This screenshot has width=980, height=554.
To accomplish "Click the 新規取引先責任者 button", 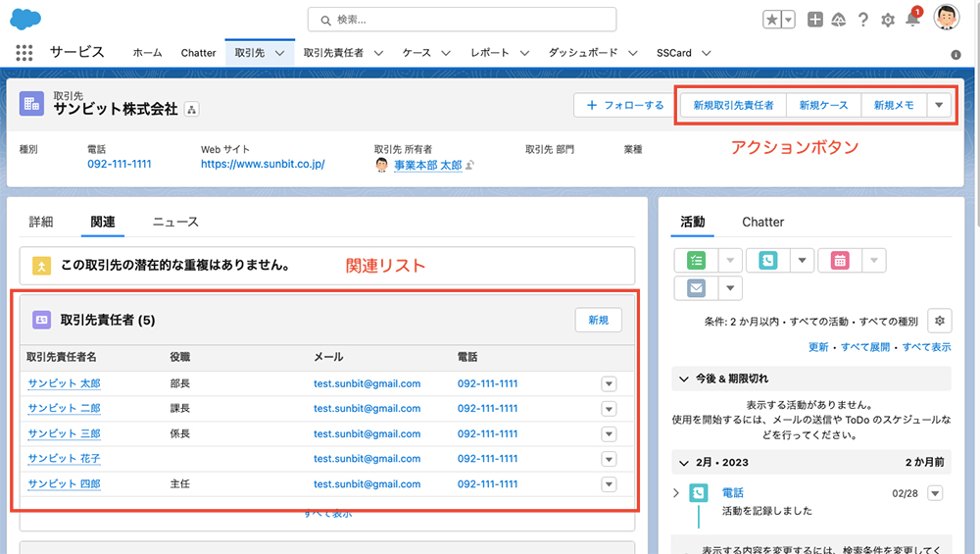I will [x=733, y=105].
